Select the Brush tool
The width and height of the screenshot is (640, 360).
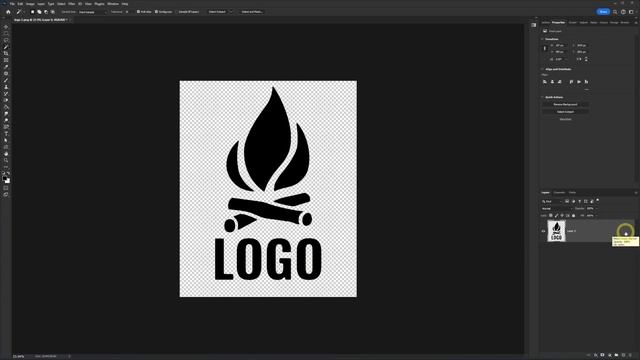(6, 80)
